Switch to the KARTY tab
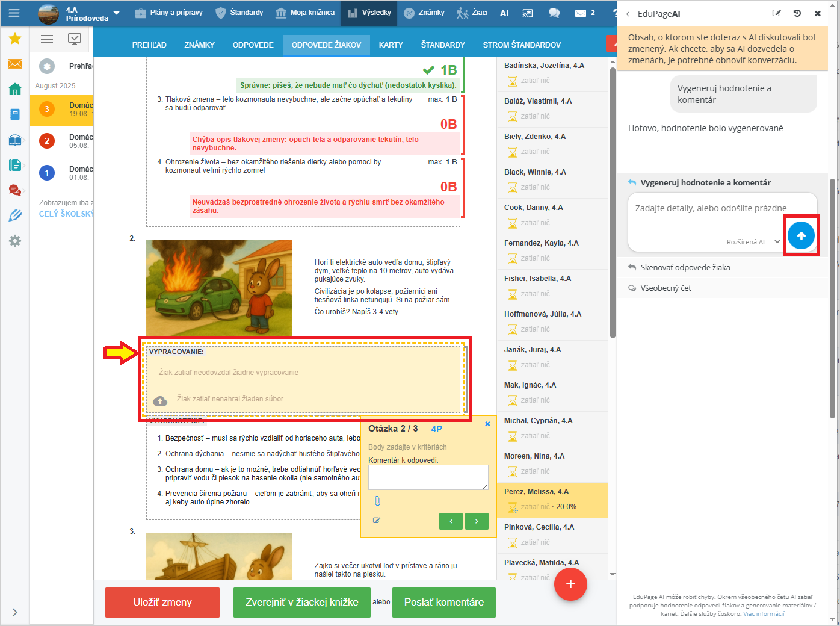 point(391,45)
